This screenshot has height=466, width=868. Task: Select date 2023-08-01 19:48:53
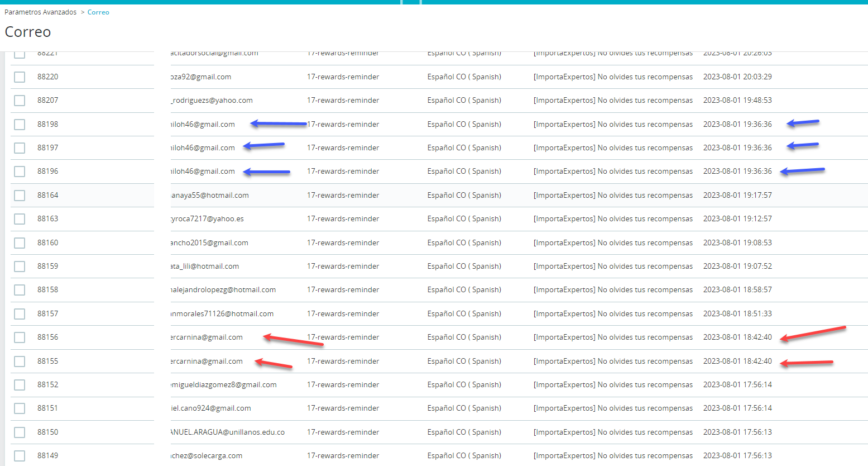737,100
